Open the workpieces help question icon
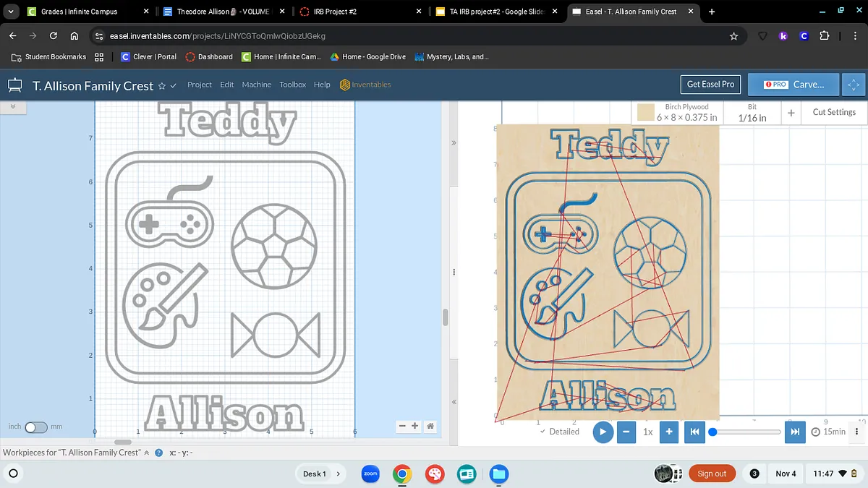Screen dimensions: 868x488 pyautogui.click(x=158, y=453)
